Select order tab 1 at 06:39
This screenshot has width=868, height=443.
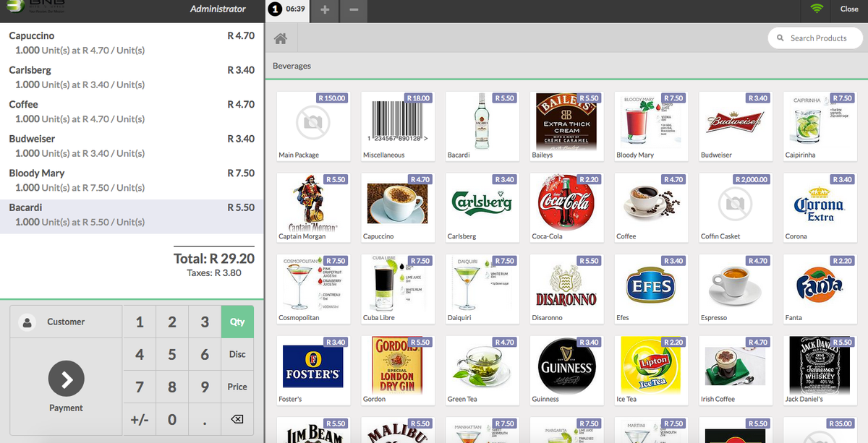(x=287, y=10)
